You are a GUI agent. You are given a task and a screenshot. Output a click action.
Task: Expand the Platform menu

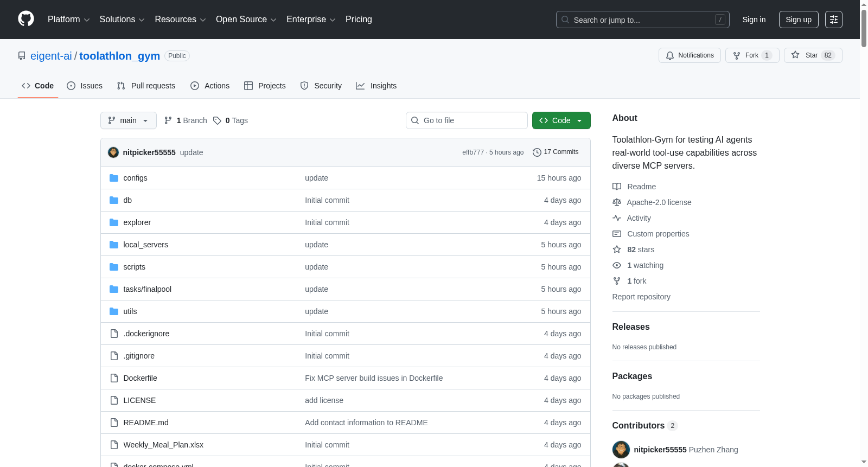69,20
